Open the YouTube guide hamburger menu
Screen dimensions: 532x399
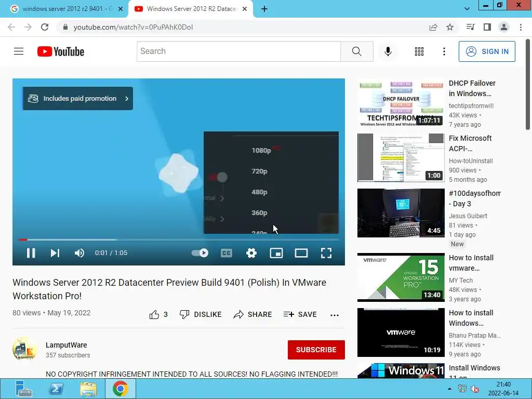(x=19, y=51)
